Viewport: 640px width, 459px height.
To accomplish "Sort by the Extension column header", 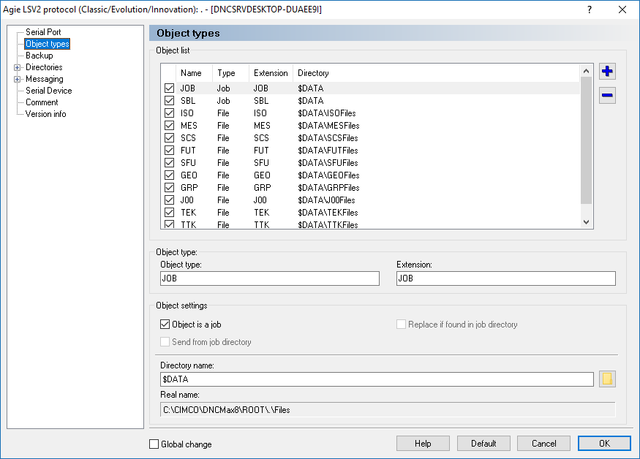I will pyautogui.click(x=271, y=73).
